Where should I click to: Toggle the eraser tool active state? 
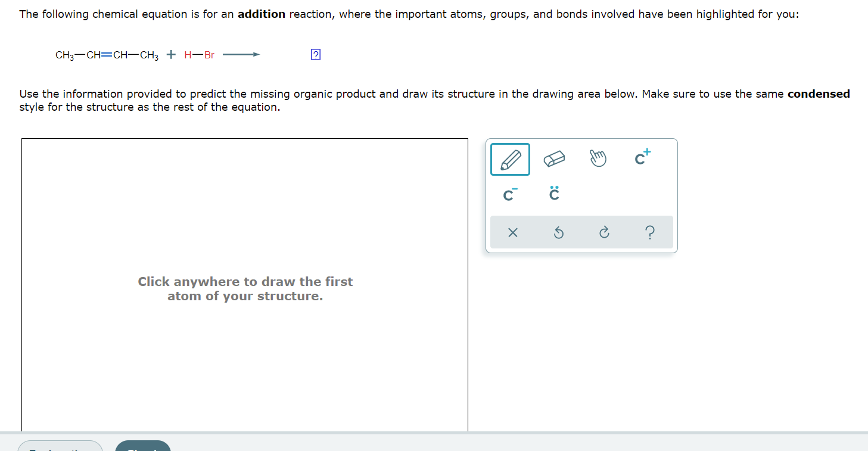pyautogui.click(x=554, y=158)
